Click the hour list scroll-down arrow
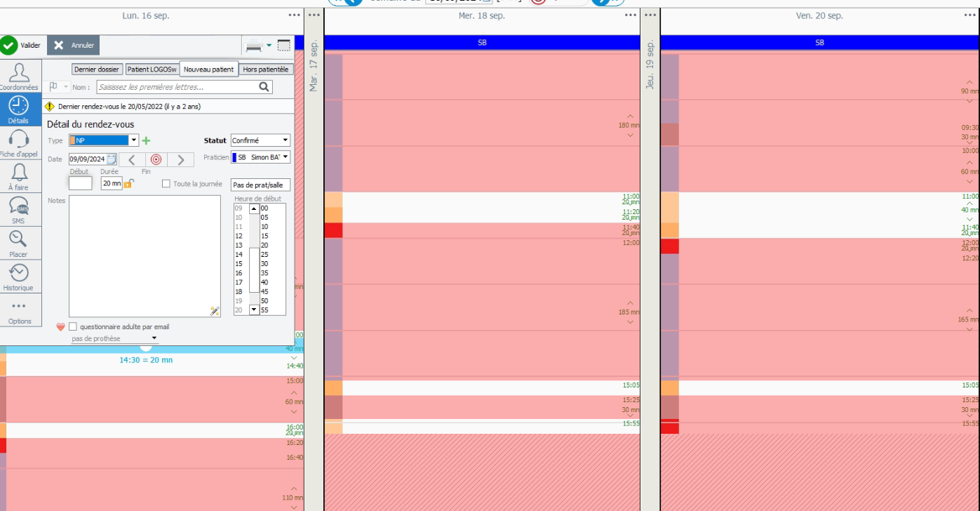Image resolution: width=980 pixels, height=511 pixels. [x=254, y=310]
